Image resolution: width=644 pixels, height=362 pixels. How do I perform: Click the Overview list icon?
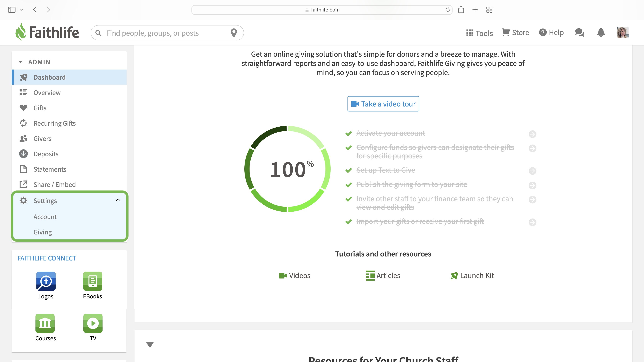pos(24,93)
